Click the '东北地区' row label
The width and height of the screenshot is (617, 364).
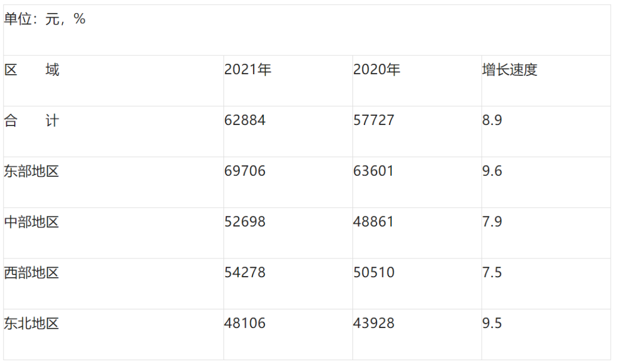tap(32, 323)
